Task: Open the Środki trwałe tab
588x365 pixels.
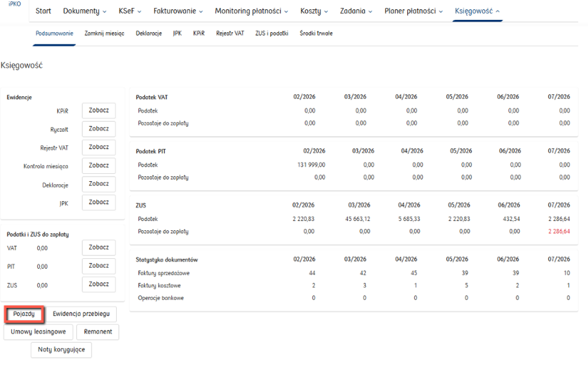Action: (x=316, y=33)
